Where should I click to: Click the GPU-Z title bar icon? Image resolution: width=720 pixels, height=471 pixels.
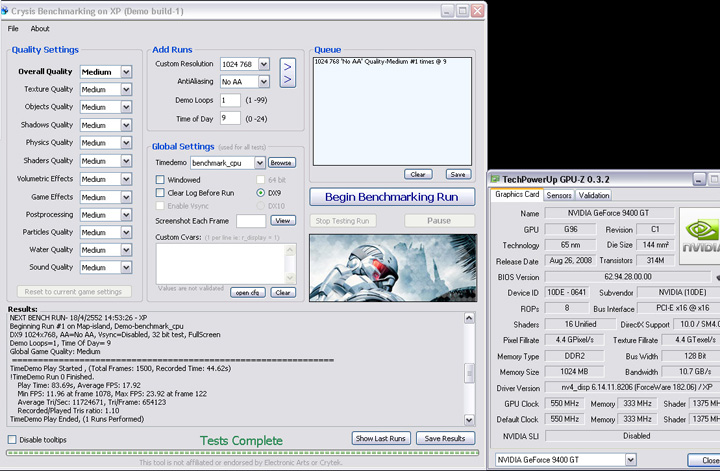[495, 179]
